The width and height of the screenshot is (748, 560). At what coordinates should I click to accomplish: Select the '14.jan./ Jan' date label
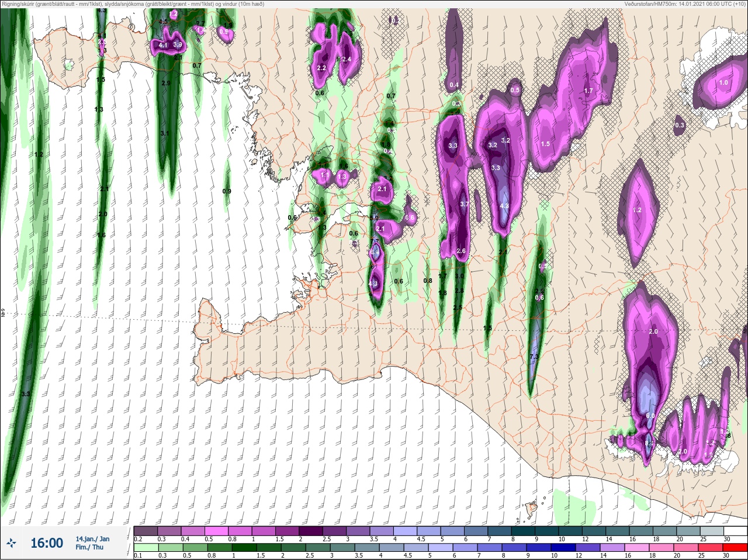[x=92, y=539]
